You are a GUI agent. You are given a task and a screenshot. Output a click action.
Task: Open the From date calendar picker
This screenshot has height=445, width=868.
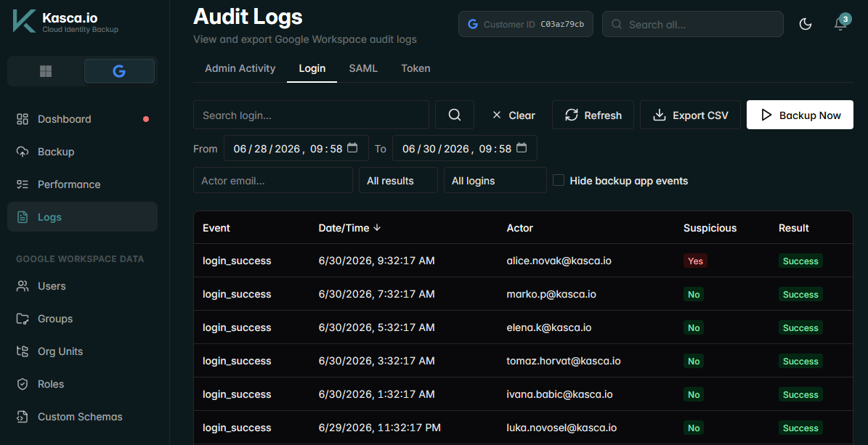click(352, 148)
